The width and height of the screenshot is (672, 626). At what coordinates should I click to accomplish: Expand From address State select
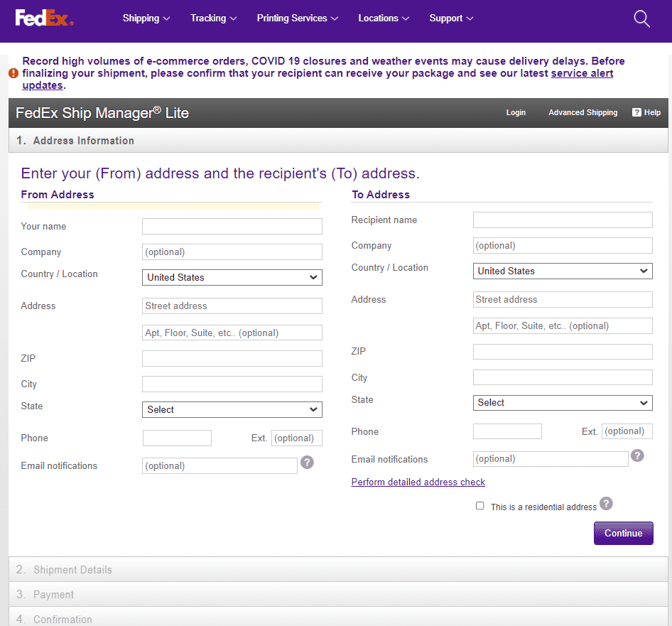[x=232, y=409]
